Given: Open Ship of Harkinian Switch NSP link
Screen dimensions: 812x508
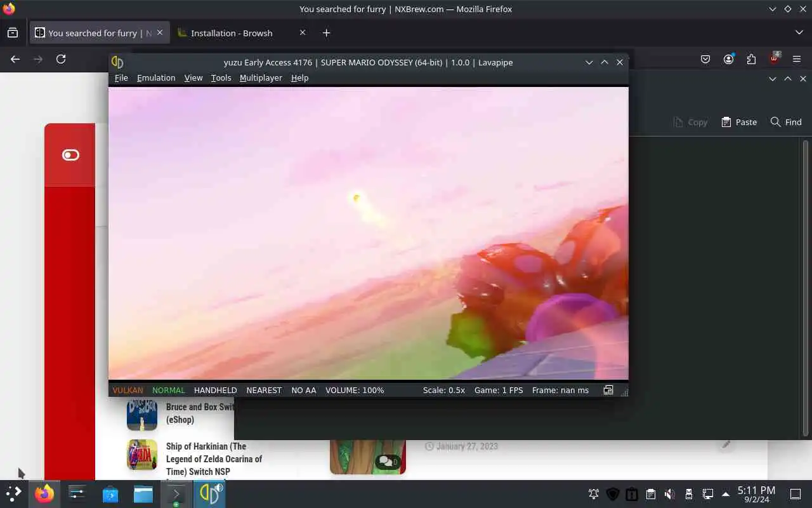Looking at the screenshot, I should [214, 459].
